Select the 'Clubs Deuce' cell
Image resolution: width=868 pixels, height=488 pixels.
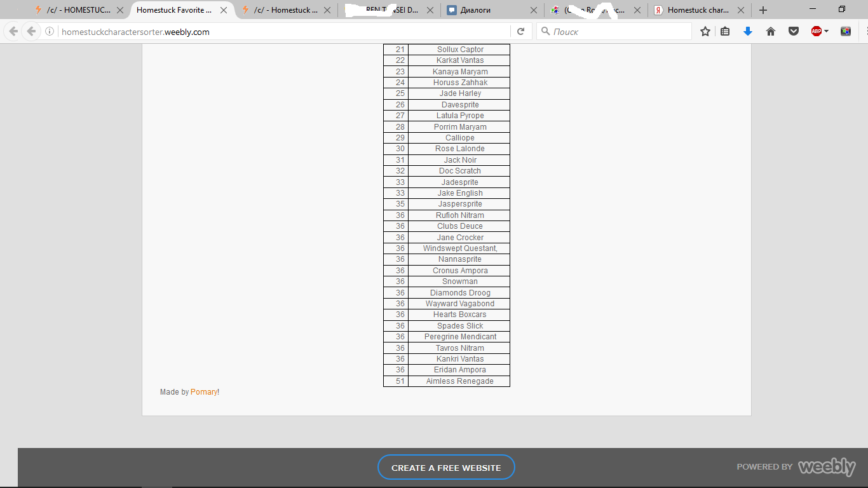[459, 226]
